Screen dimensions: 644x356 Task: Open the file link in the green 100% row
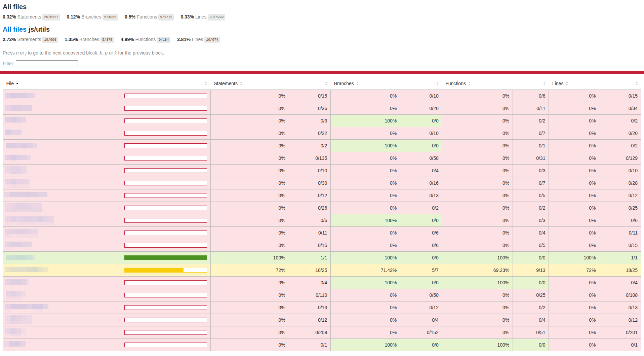click(20, 257)
